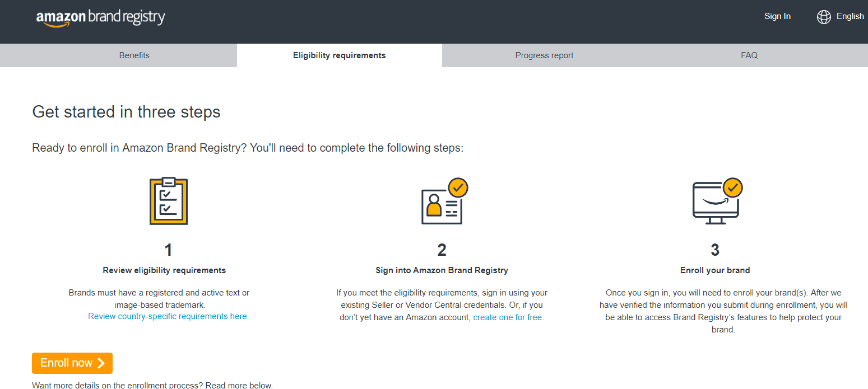The height and width of the screenshot is (389, 868).
Task: Click the Once you sign in paragraph
Action: coord(723,311)
